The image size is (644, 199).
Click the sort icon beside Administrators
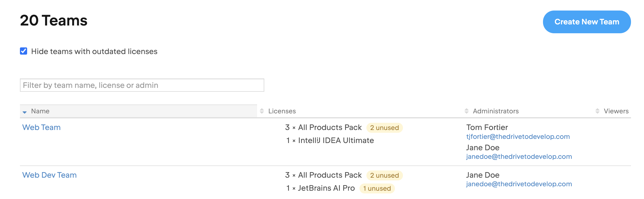point(467,111)
